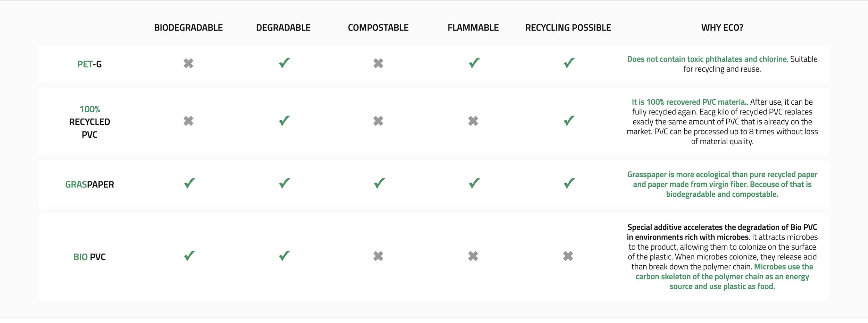Click the 100% RECYCLED PVC label
This screenshot has height=323, width=868.
[x=90, y=122]
